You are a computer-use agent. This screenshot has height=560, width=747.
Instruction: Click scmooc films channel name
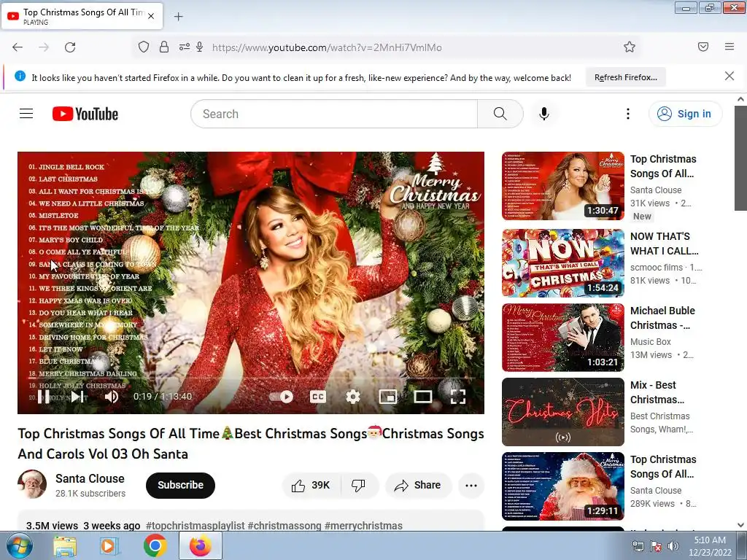[657, 267]
